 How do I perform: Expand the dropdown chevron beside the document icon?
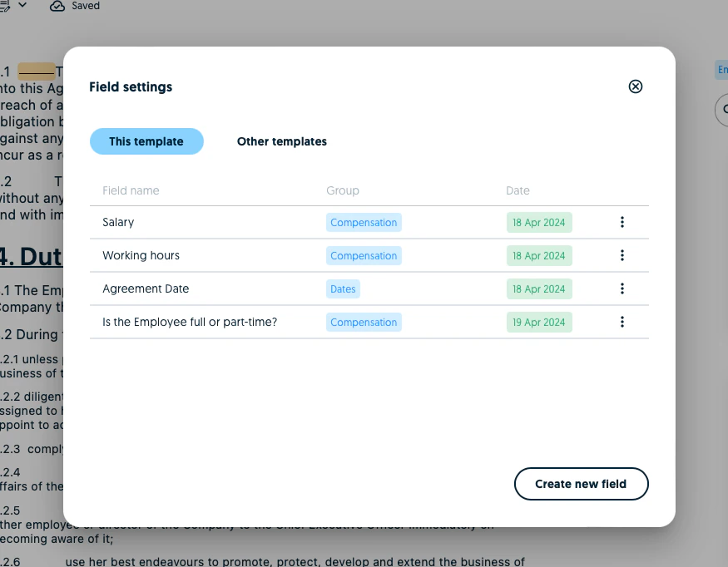pos(22,5)
